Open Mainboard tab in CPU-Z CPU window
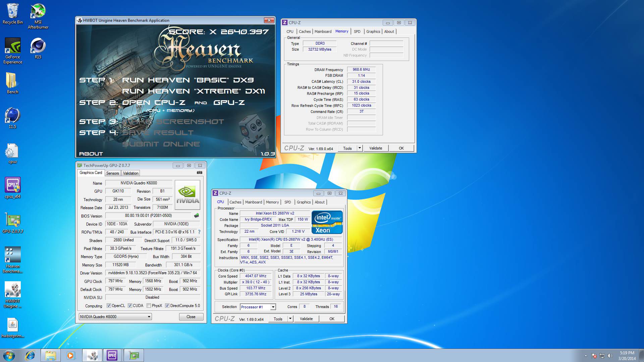Image resolution: width=644 pixels, height=362 pixels. coord(253,202)
